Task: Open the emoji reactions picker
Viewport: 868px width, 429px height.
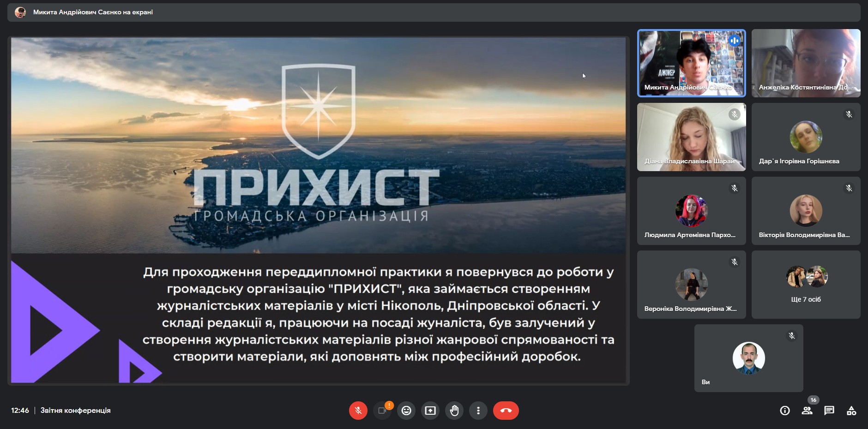Action: pos(406,411)
